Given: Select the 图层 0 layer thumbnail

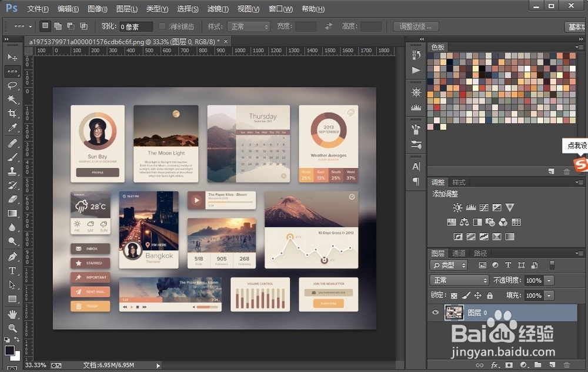Looking at the screenshot, I should coord(454,313).
